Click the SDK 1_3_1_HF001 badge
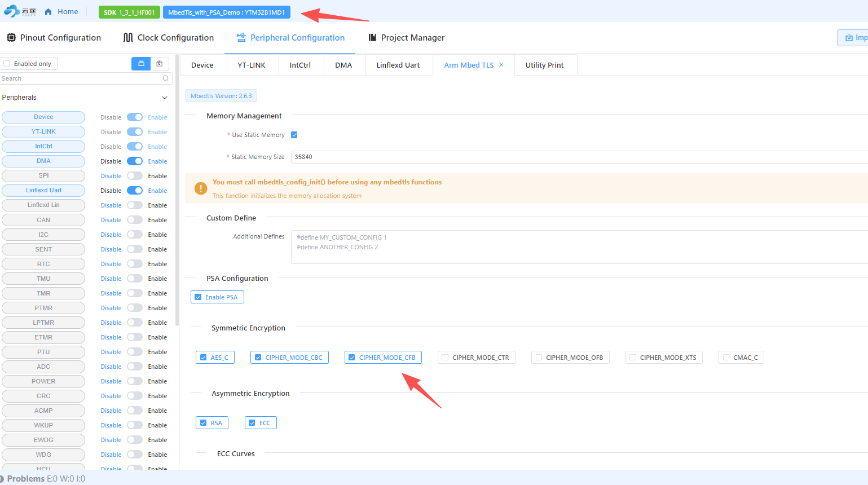868x485 pixels. click(x=129, y=12)
